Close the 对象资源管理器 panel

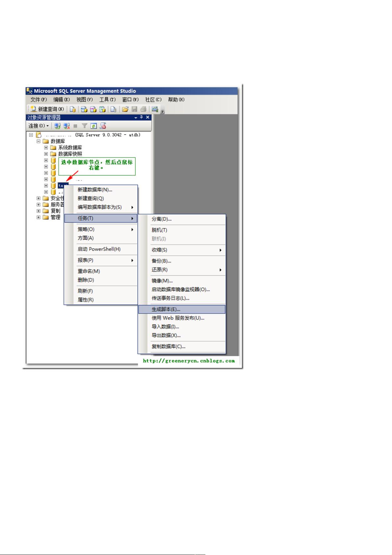(x=147, y=117)
